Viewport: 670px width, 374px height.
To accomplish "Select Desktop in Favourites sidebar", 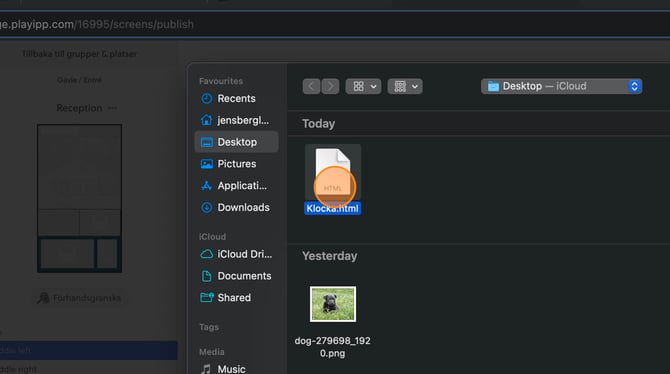I will click(x=236, y=142).
